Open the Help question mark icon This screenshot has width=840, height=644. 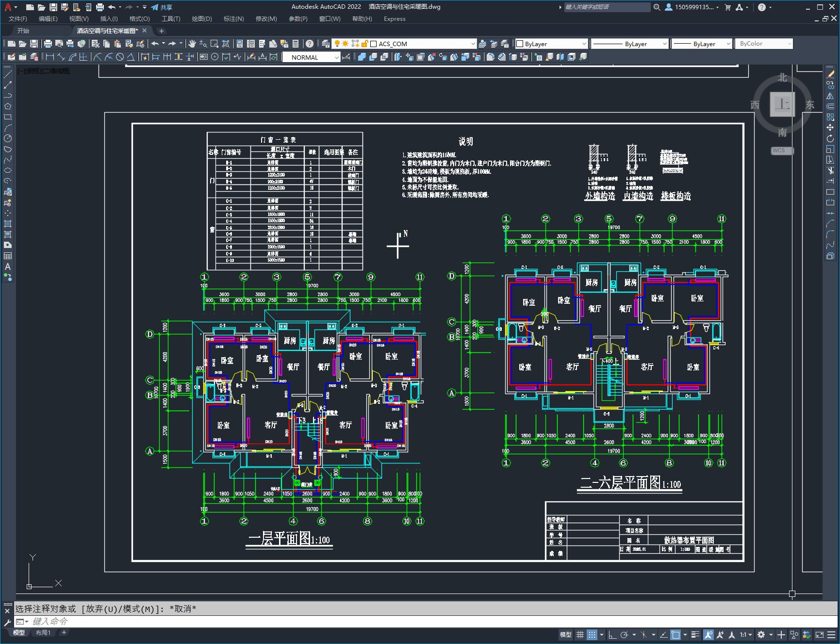click(x=762, y=7)
